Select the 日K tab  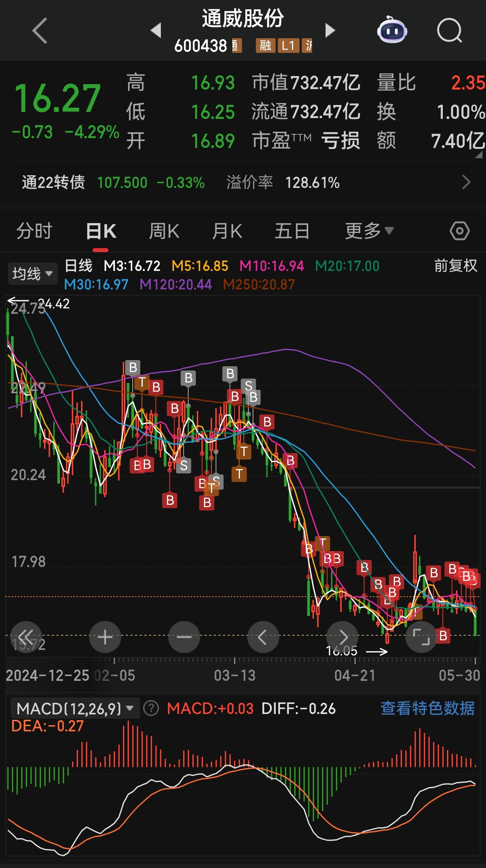click(101, 231)
